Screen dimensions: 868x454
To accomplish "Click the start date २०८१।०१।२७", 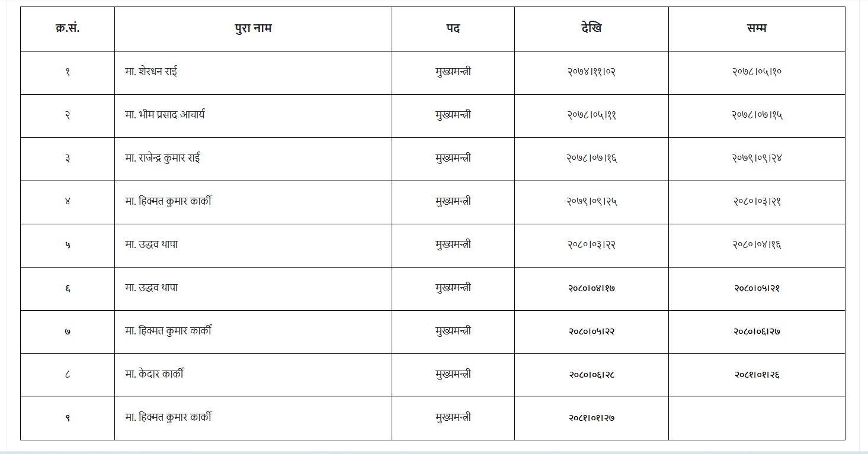I will pos(591,418).
